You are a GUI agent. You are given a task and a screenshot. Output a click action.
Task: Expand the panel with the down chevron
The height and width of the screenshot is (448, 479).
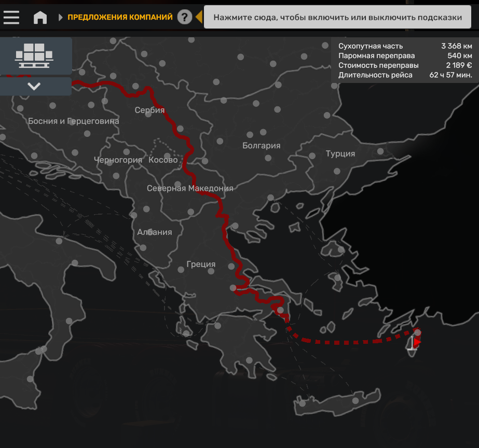tap(34, 87)
